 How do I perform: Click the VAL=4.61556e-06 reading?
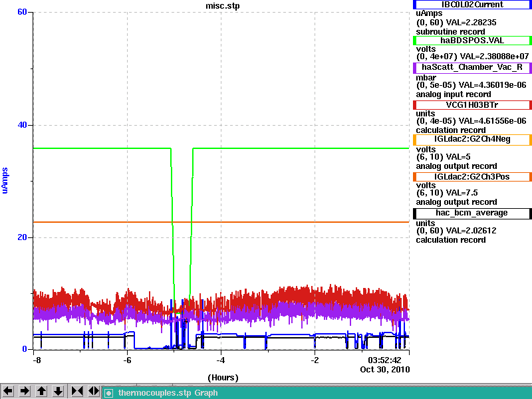[492, 121]
